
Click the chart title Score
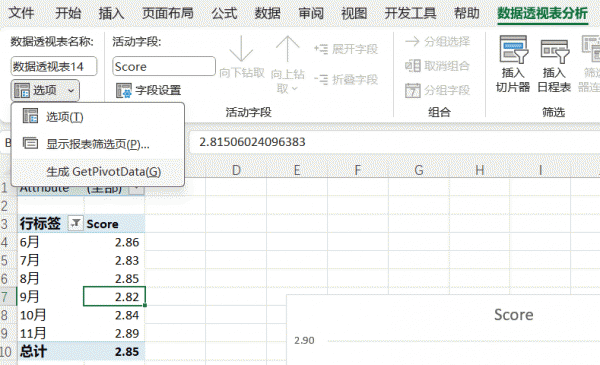click(514, 314)
